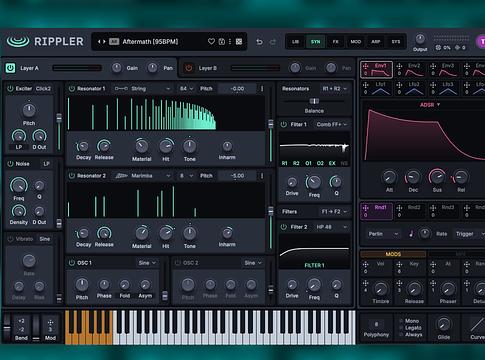Image resolution: width=485 pixels, height=360 pixels.
Task: Switch to the SYS tab
Action: 396,42
